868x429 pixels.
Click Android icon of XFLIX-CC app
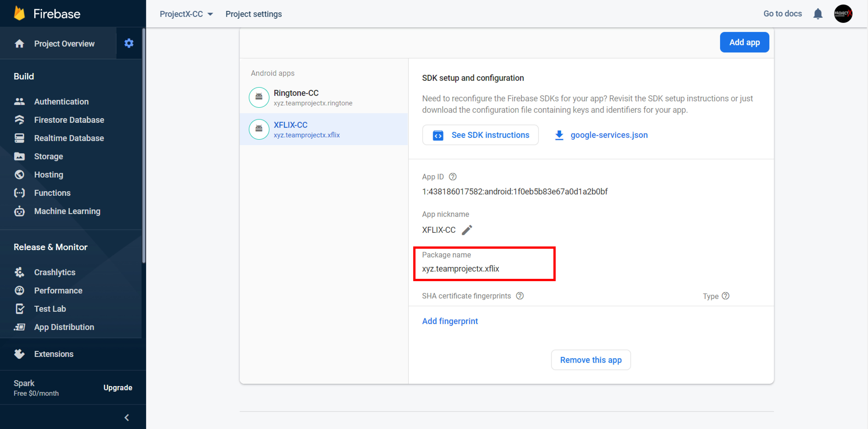coord(259,129)
